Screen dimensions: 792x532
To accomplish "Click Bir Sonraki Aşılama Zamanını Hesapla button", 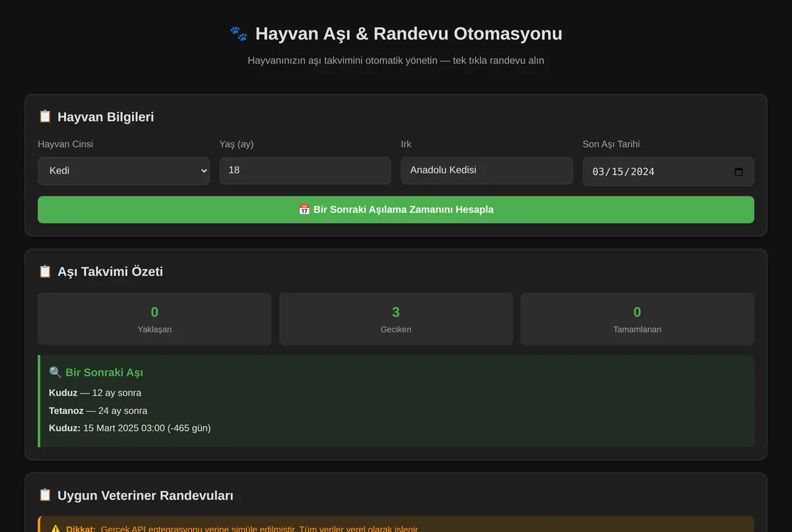I will pyautogui.click(x=396, y=210).
